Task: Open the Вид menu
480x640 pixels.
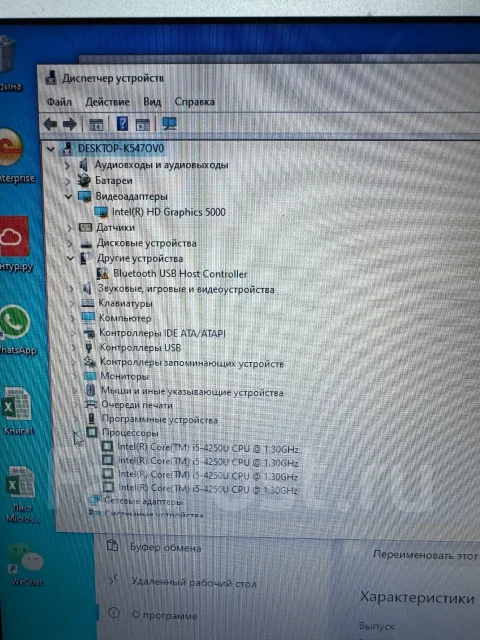Action: pos(152,102)
